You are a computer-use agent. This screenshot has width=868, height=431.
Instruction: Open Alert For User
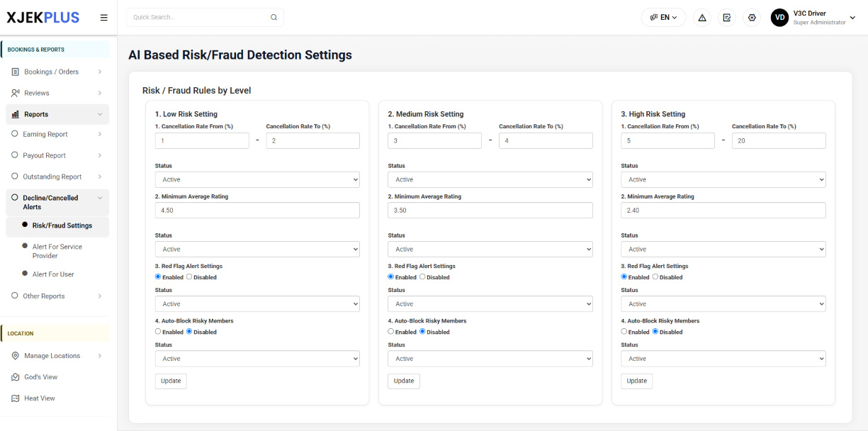(57, 274)
